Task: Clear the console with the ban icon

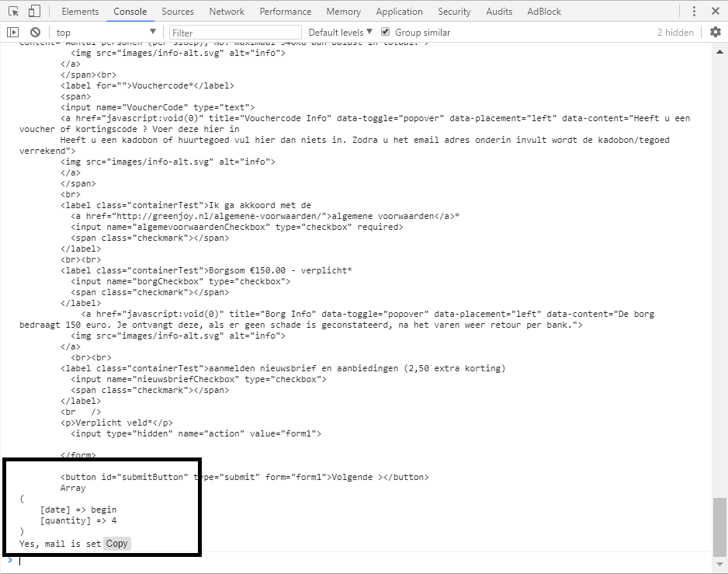Action: coord(35,32)
